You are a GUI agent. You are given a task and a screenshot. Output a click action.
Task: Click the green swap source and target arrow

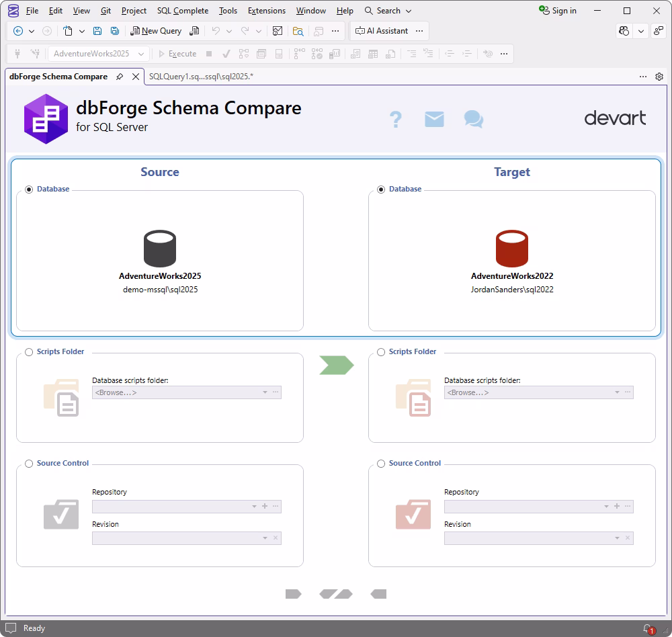click(336, 365)
